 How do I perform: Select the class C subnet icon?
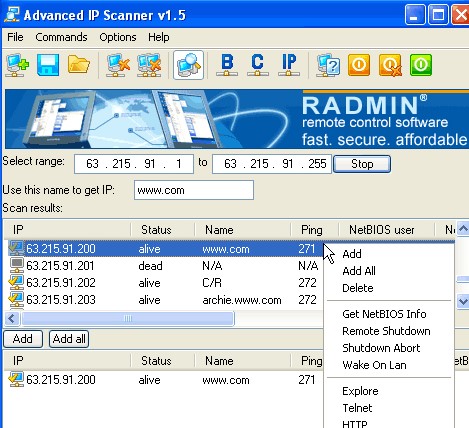coord(257,65)
